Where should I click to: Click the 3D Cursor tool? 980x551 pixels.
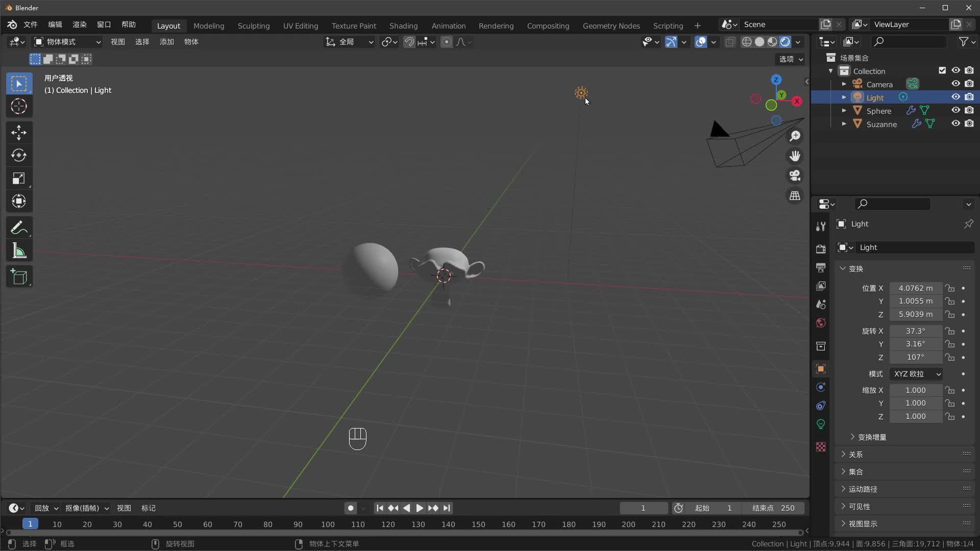[x=19, y=107]
